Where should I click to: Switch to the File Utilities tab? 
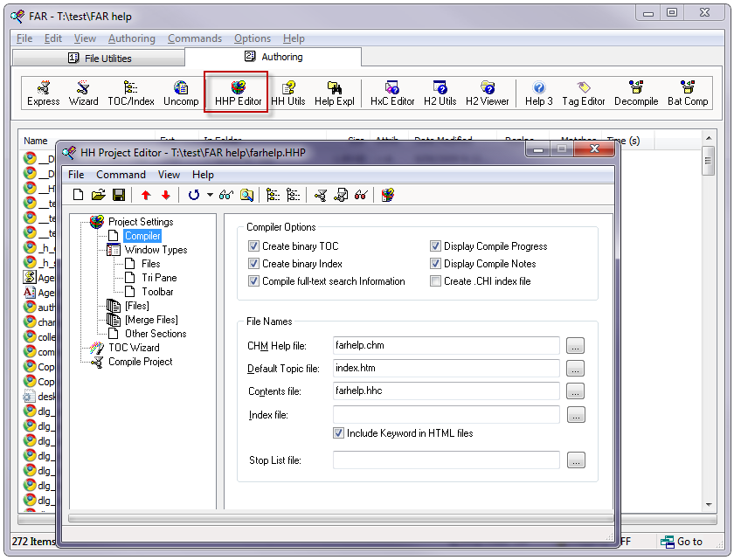[x=99, y=58]
